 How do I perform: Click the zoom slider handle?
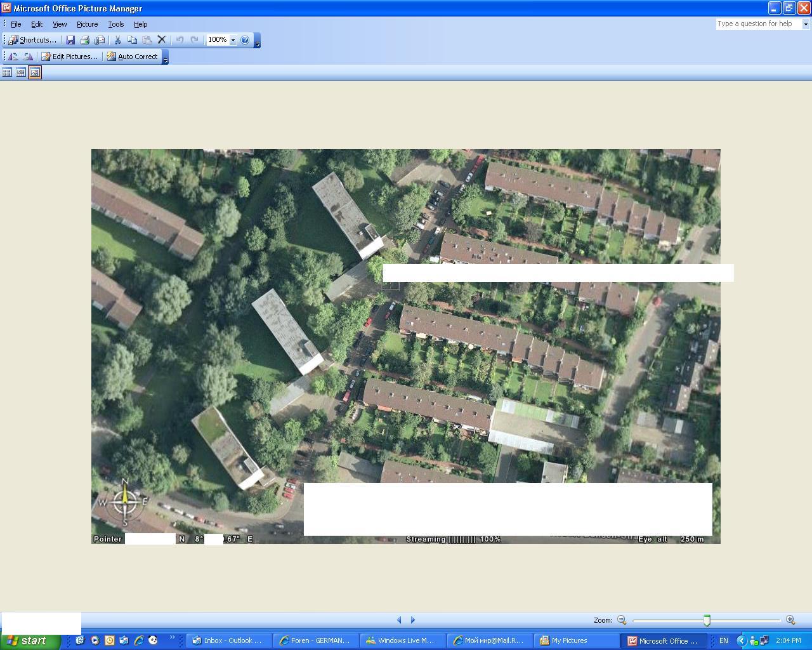tap(707, 620)
